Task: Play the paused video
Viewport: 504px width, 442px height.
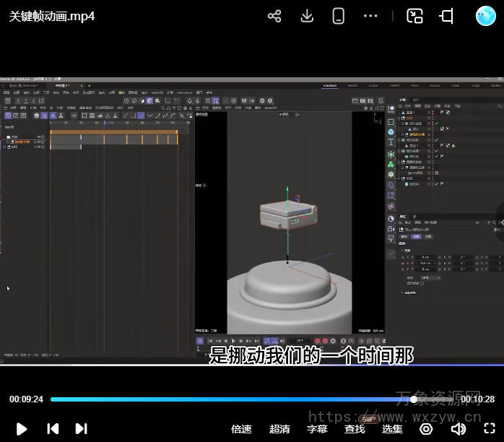Action: (22, 428)
